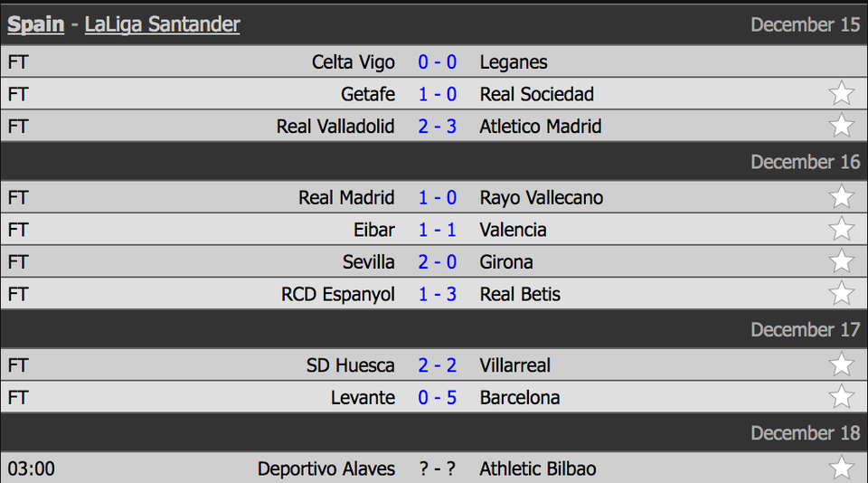
Task: Open the ? - ? pending score
Action: pos(438,469)
